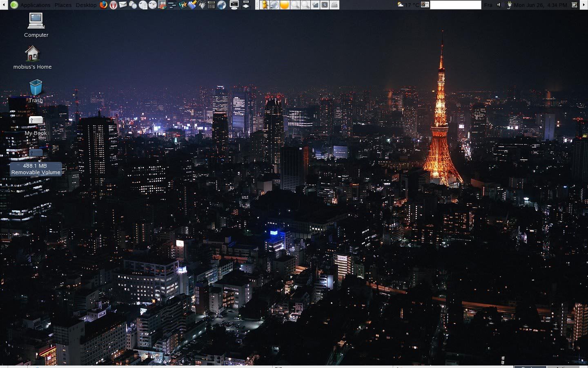Select the 488.1 MB Removable Volume icon
Screen dimensions: 588x368
36,162
